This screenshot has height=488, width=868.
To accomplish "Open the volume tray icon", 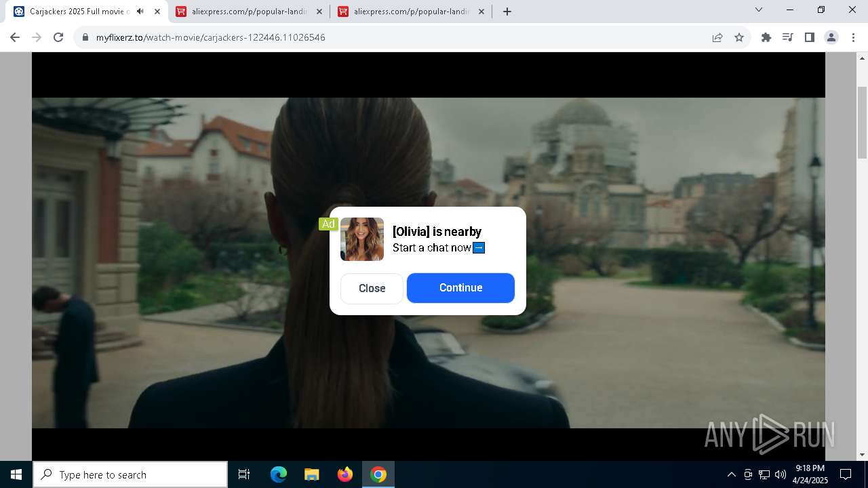I will pyautogui.click(x=781, y=474).
